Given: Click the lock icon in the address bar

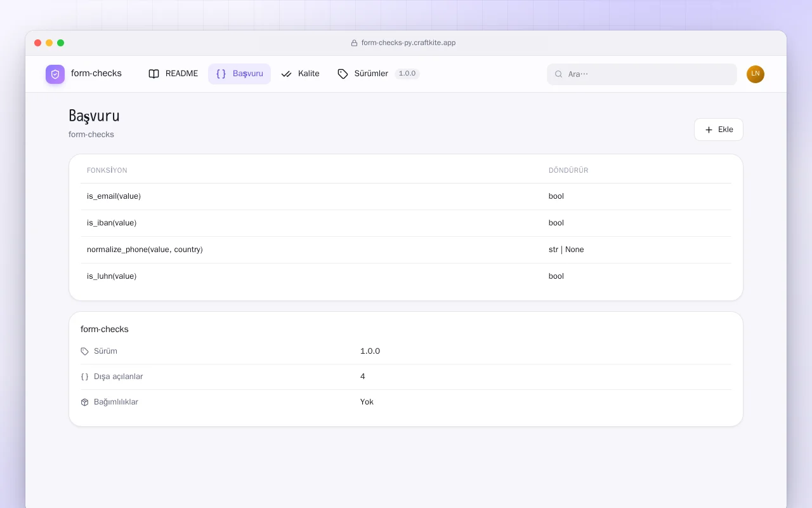Looking at the screenshot, I should pos(355,43).
